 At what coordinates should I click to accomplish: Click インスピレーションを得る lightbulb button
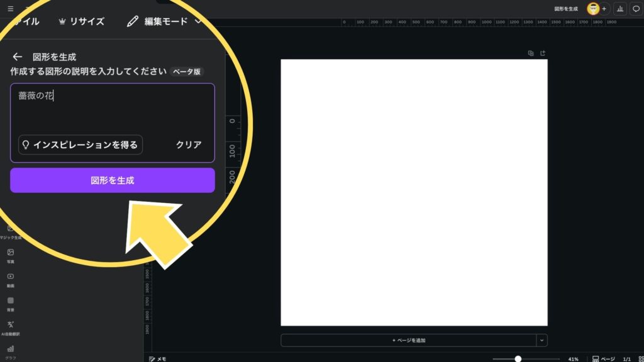point(80,145)
